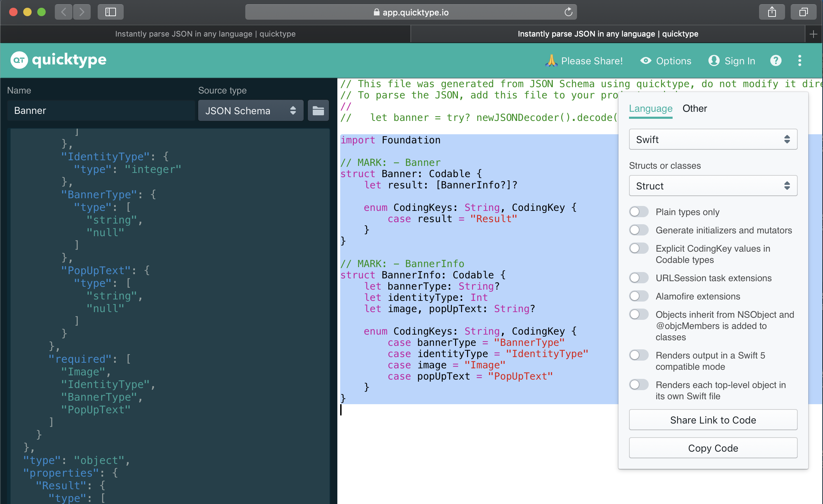Screen dimensions: 823x504
Task: Click the help question mark icon
Action: point(776,61)
